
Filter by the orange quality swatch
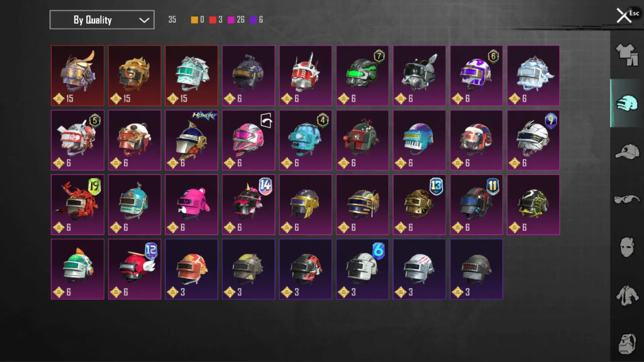click(194, 20)
